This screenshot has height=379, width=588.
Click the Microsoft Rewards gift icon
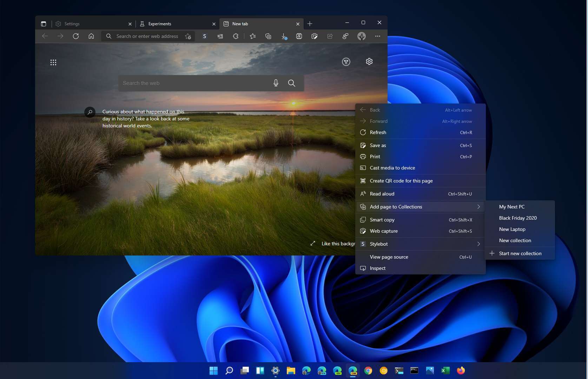346,62
